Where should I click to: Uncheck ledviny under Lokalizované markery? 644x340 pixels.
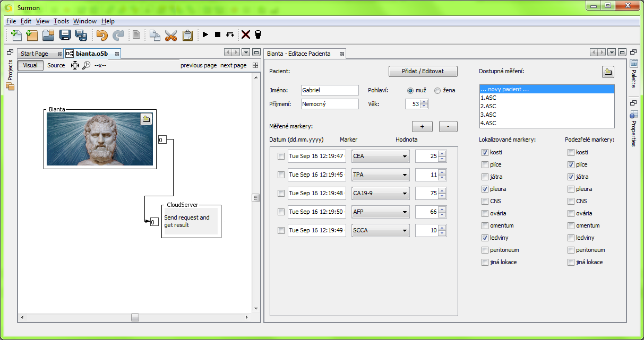click(x=485, y=238)
